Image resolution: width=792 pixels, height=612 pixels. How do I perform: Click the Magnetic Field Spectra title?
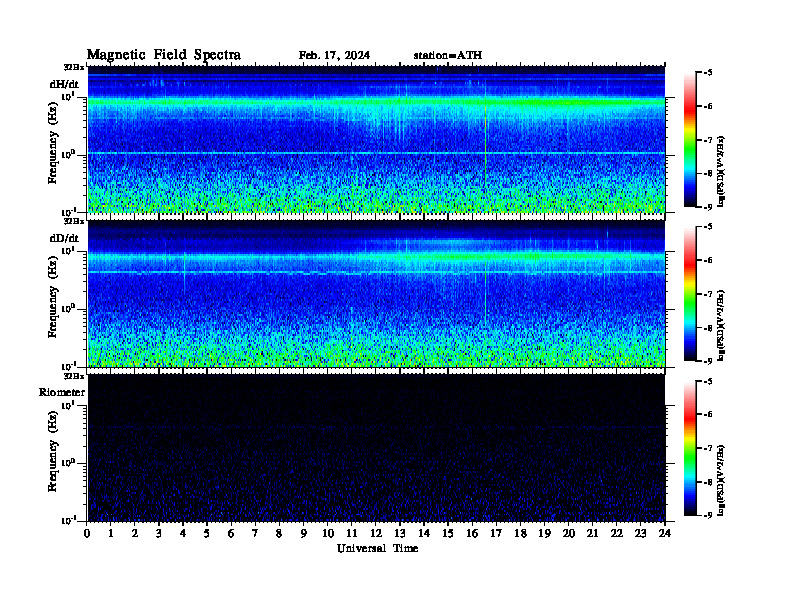tap(163, 55)
